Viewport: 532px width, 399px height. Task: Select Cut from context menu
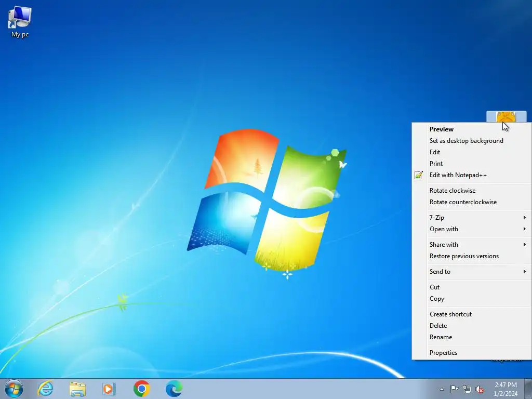[x=472, y=287]
